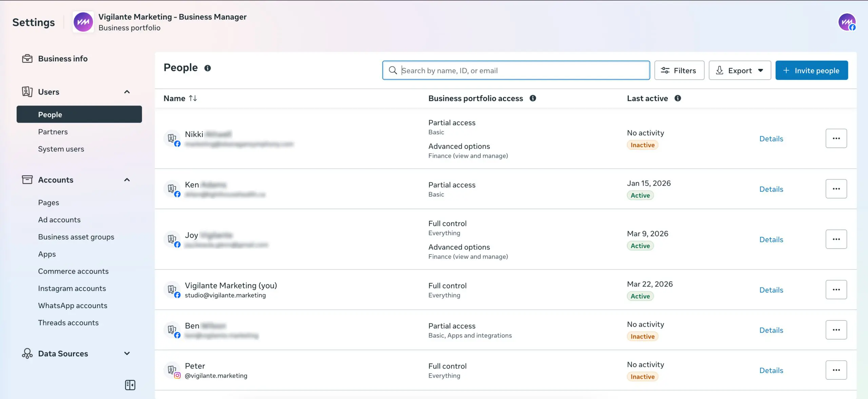Click the Business portfolio access info icon

(x=533, y=98)
